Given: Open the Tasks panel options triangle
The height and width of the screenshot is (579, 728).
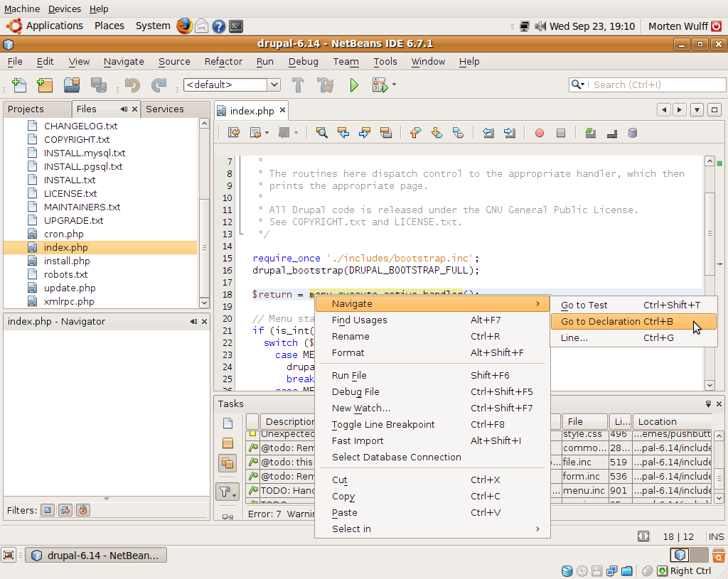Looking at the screenshot, I should point(708,404).
